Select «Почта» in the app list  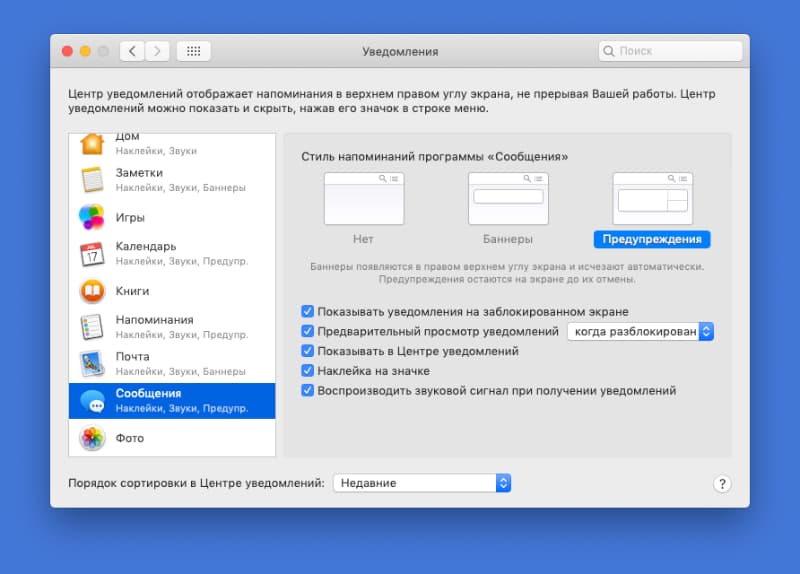tap(172, 364)
